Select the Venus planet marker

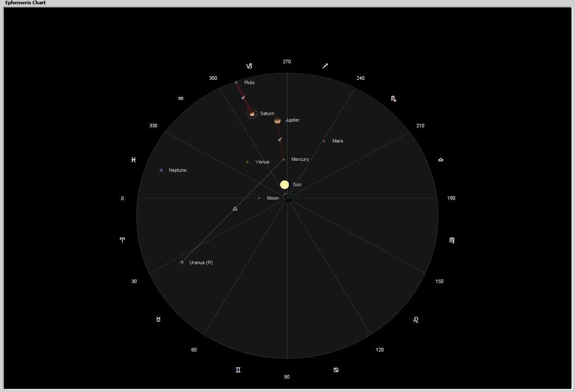coord(247,162)
